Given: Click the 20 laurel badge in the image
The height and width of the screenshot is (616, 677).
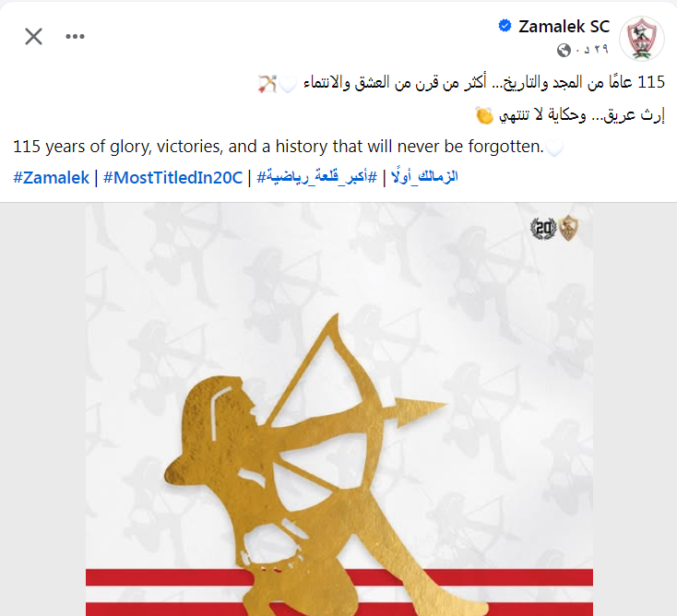Looking at the screenshot, I should click(x=543, y=229).
